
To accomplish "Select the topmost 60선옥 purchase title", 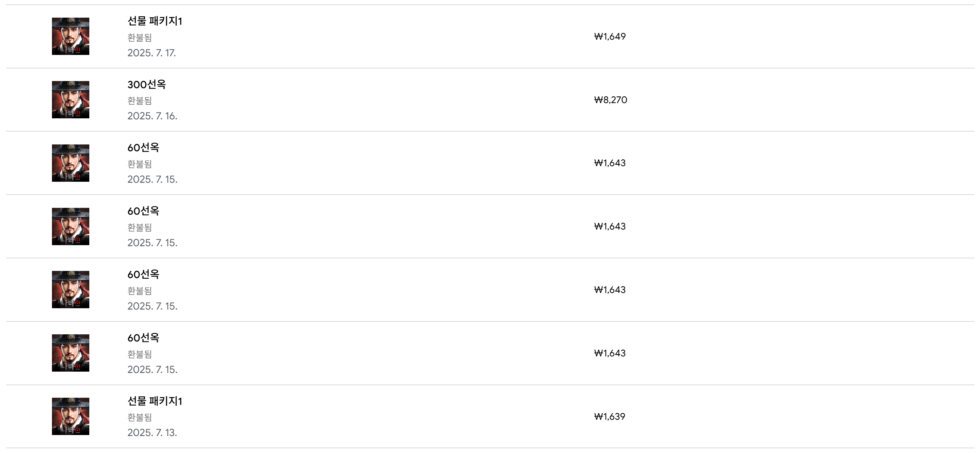I will point(143,147).
